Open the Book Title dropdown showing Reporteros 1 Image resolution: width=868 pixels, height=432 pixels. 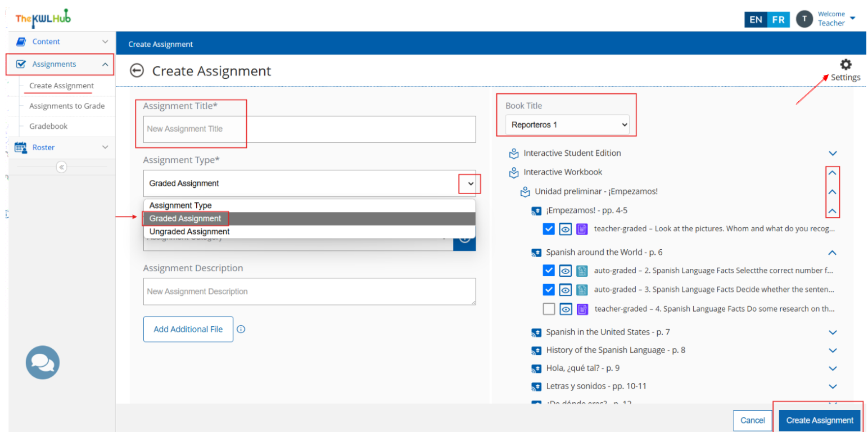click(x=567, y=125)
